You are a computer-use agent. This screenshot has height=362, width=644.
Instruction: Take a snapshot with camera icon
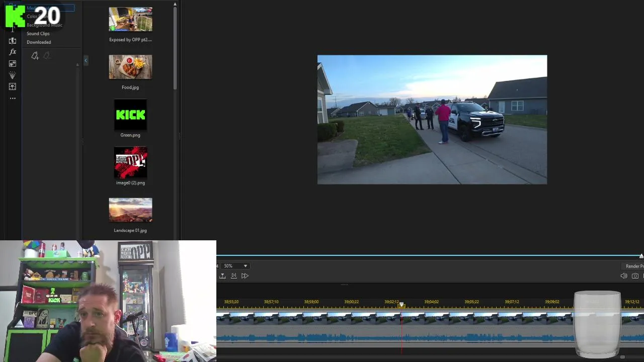(635, 276)
